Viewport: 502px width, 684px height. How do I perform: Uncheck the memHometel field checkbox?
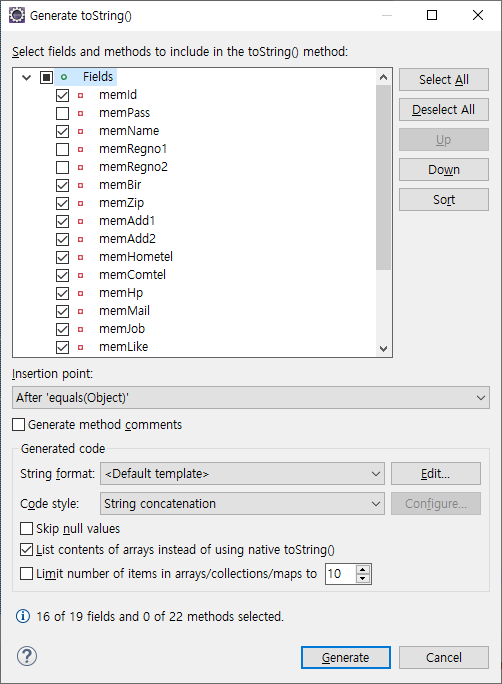click(62, 257)
